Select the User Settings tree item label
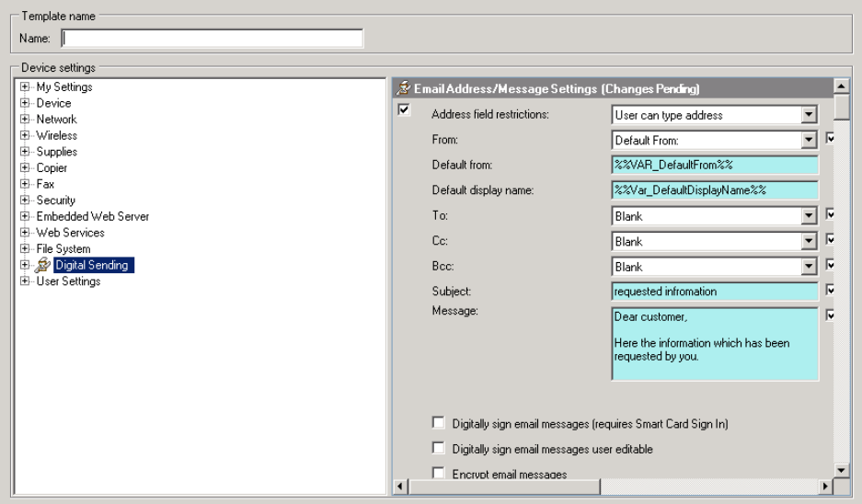Screen dimensions: 862x504 coord(68,281)
